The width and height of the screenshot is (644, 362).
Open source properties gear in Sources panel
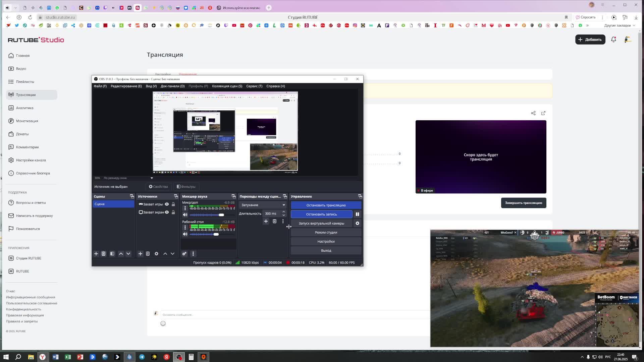(156, 254)
